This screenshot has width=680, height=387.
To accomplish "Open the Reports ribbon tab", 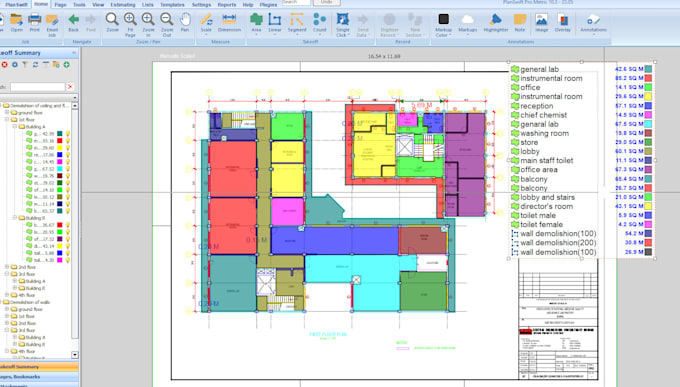I will tap(227, 4).
